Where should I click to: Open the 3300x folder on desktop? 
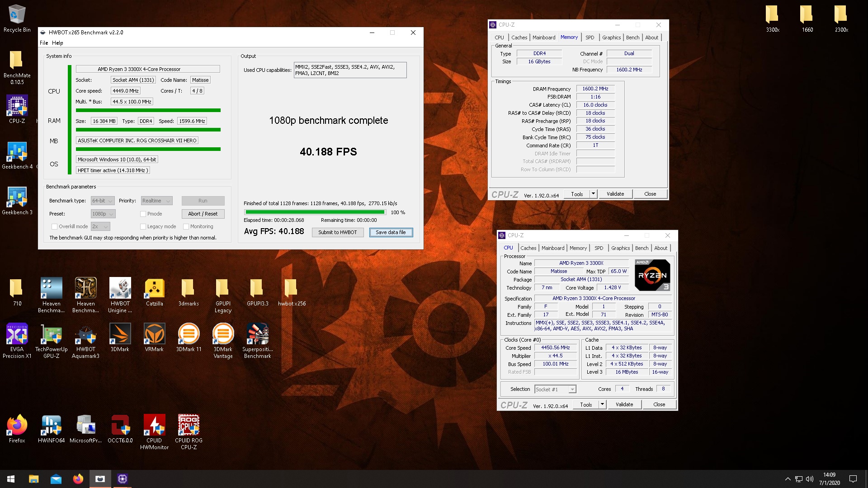pos(773,18)
